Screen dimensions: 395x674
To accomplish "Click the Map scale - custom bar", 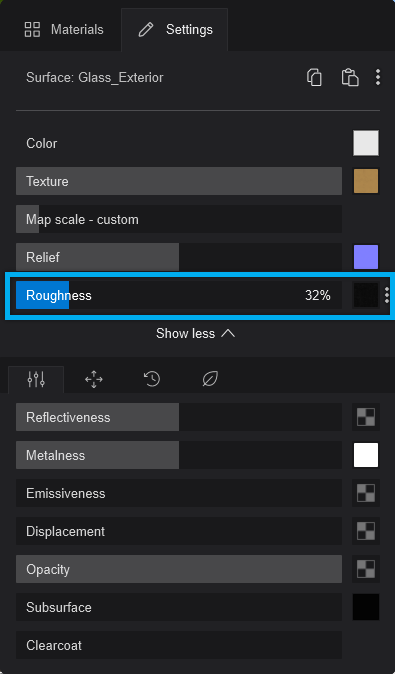I will [179, 219].
